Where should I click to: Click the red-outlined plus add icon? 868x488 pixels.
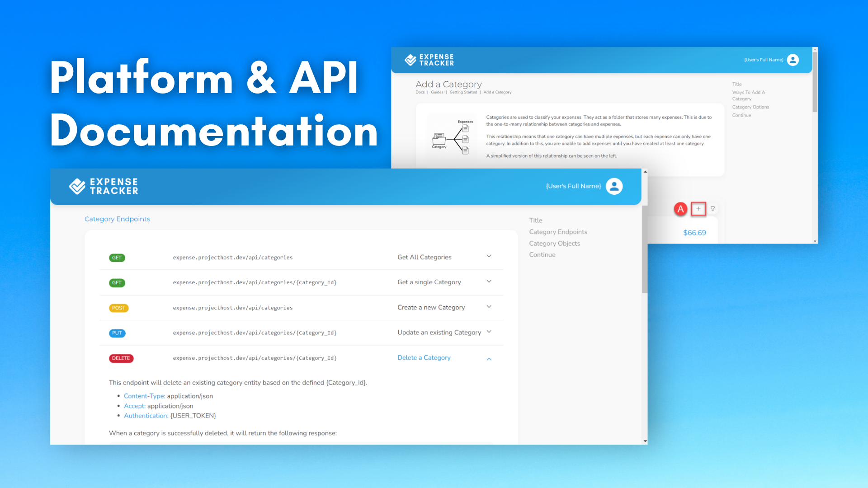pyautogui.click(x=698, y=209)
